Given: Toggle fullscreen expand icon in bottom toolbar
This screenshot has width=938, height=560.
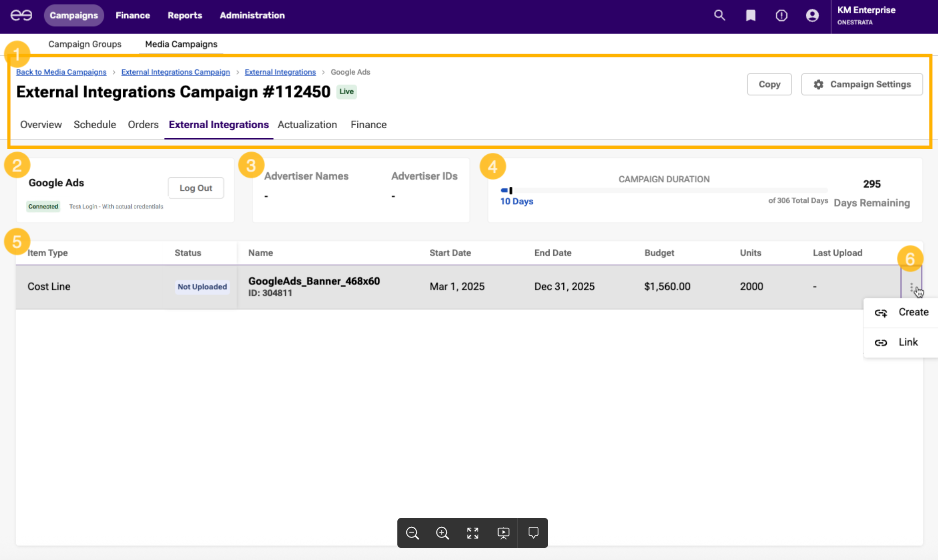Looking at the screenshot, I should point(473,533).
